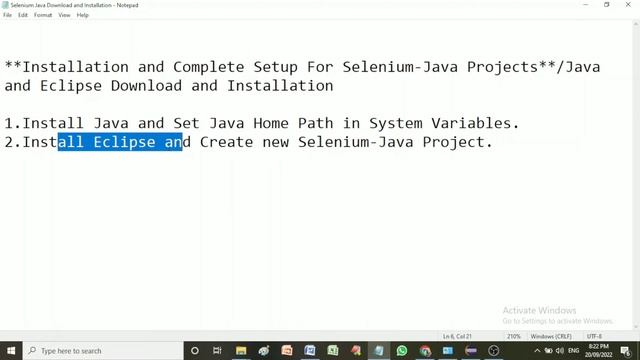
Task: Open the View menu
Action: [64, 15]
